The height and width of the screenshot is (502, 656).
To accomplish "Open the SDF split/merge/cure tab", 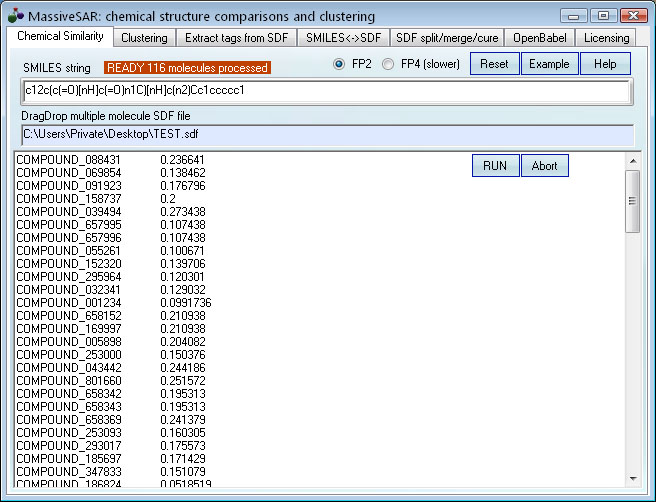I will click(446, 38).
